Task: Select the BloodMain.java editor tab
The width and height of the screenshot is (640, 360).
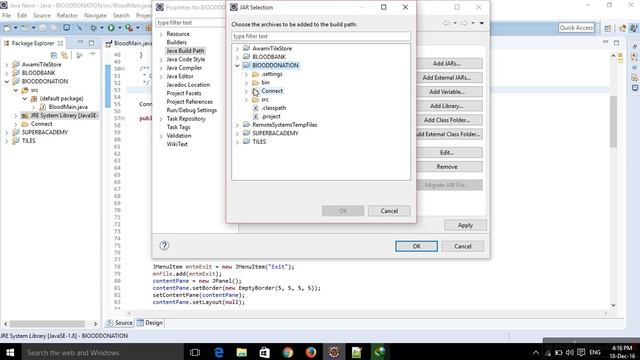Action: (129, 43)
